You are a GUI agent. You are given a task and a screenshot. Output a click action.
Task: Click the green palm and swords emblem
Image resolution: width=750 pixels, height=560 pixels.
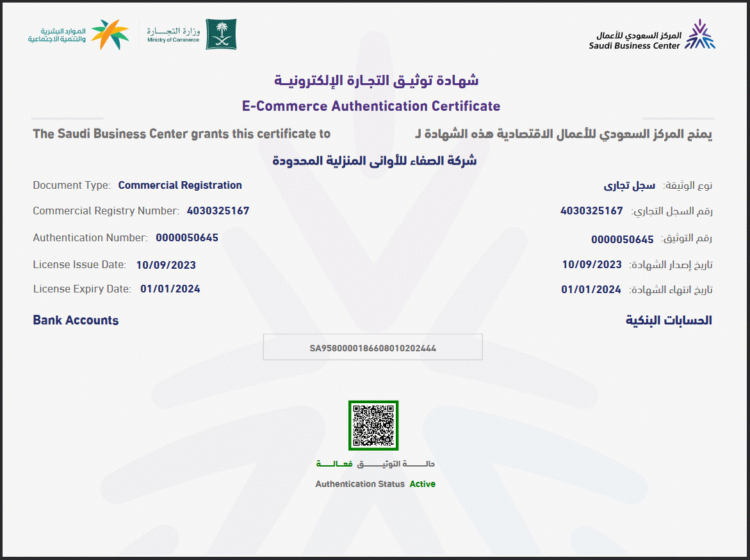221,34
